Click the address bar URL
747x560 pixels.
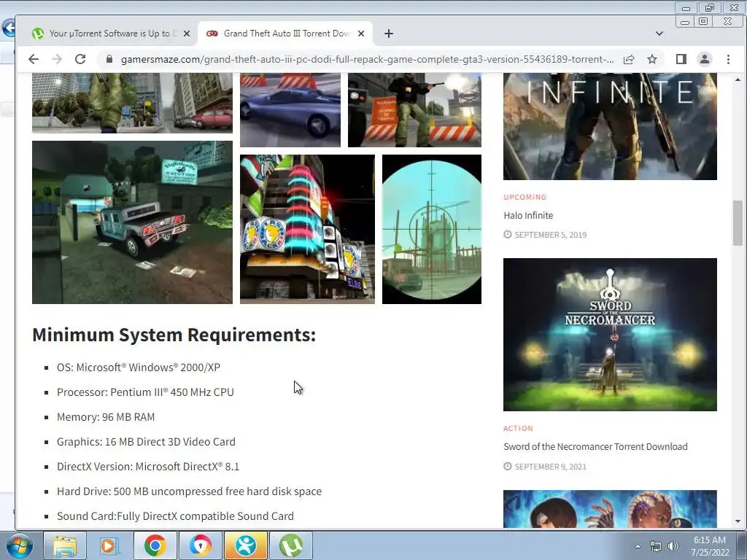coord(367,59)
